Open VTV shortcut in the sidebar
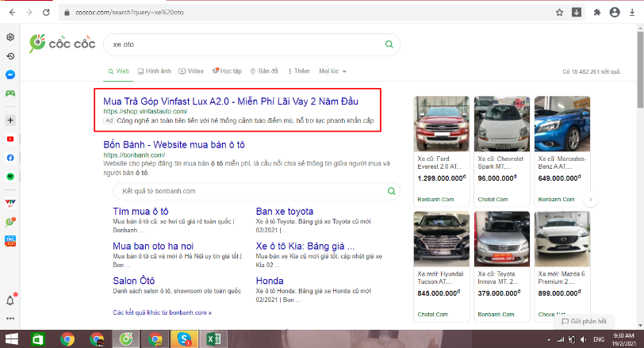The height and width of the screenshot is (348, 644). [10, 202]
